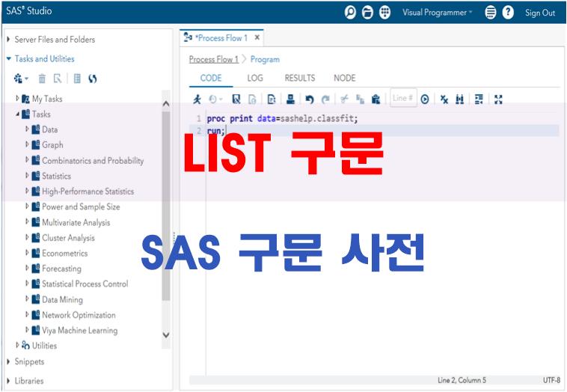Select the Data Mining folder
Viewport: 567px width, 392px height.
coord(62,300)
